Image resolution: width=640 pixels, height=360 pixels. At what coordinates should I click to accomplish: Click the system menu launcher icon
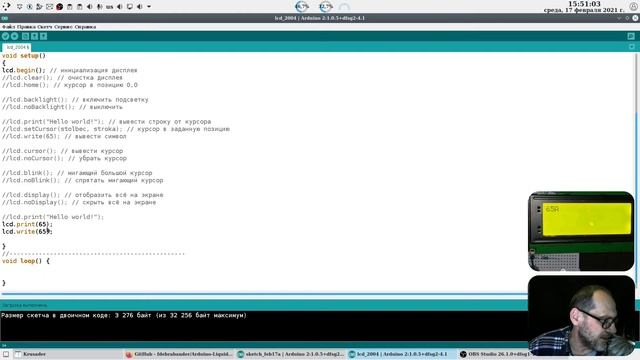point(7,6)
